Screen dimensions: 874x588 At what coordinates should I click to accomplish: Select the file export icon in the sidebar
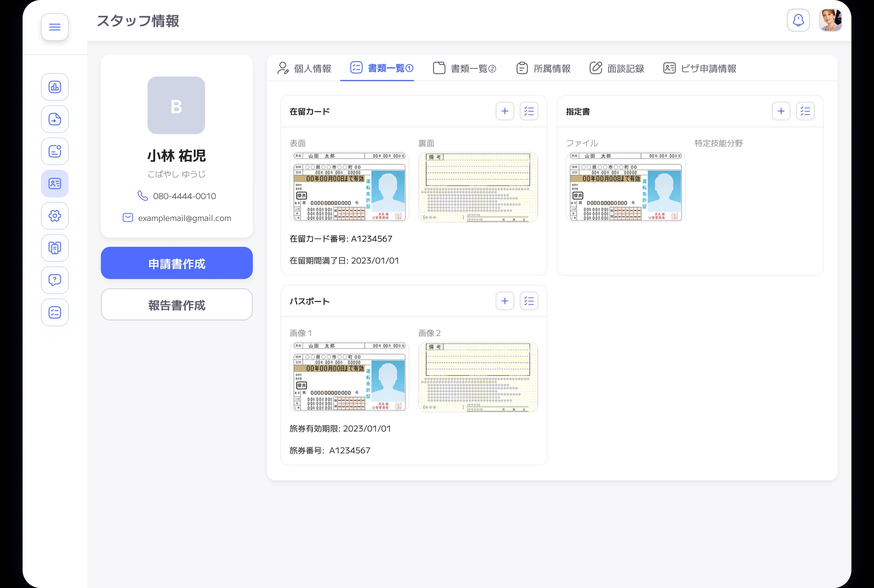(x=55, y=119)
